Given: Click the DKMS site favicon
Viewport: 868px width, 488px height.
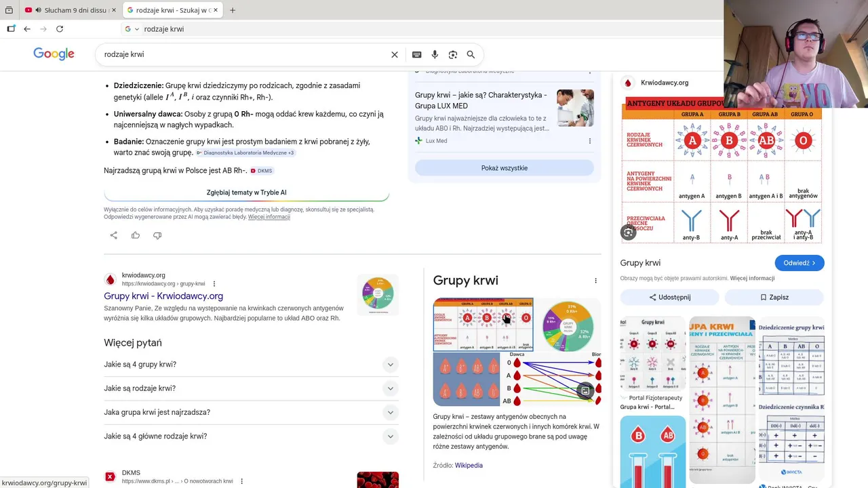Looking at the screenshot, I should 110,477.
